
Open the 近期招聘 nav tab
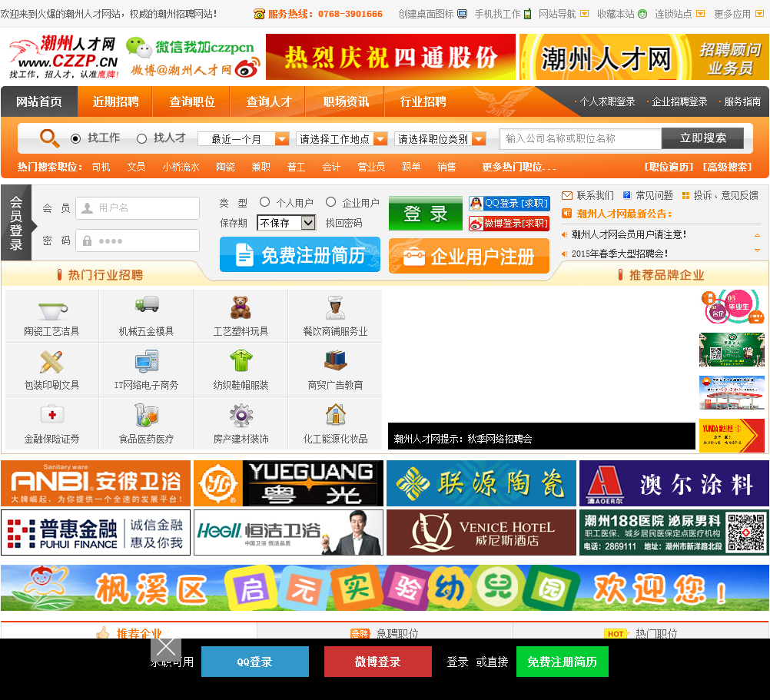tap(115, 101)
